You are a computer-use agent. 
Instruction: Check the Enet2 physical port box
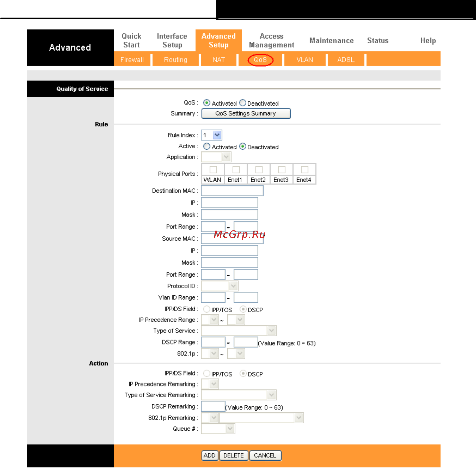pyautogui.click(x=259, y=169)
